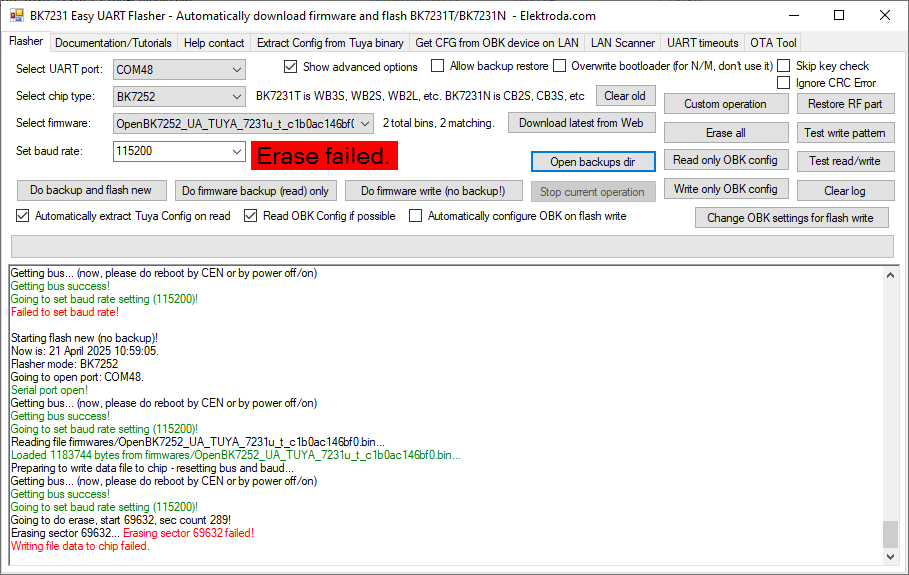Screen dimensions: 909x575
Task: Click Do firmware write (no backup!)
Action: [433, 191]
